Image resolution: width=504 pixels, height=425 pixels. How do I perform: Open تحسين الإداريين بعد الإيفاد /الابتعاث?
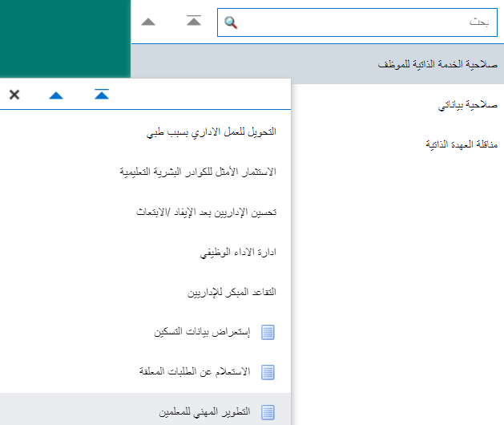point(206,212)
